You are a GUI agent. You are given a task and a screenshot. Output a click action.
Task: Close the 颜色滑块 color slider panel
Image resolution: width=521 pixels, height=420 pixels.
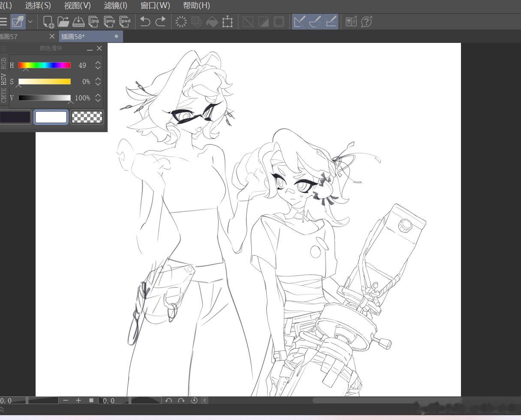99,48
